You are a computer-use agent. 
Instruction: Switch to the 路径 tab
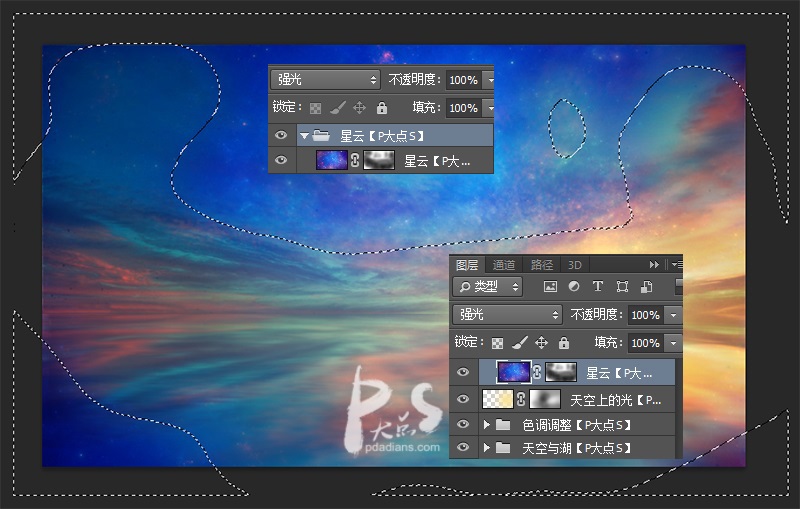(541, 265)
